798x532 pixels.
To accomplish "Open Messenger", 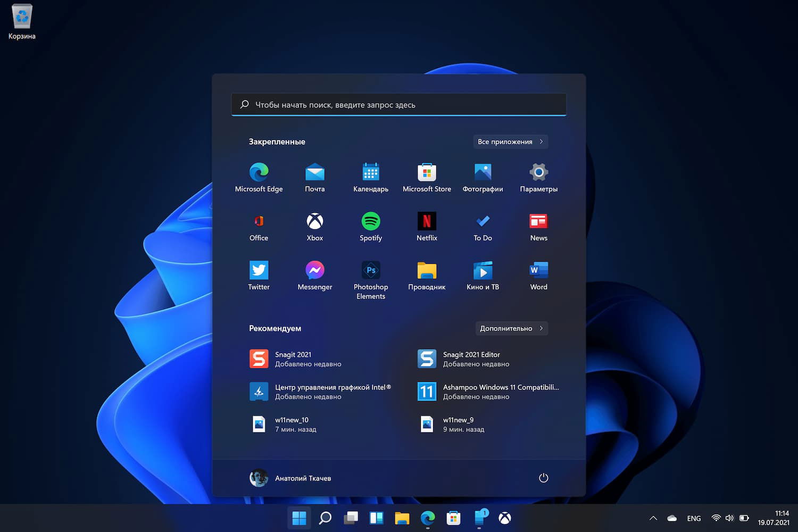I will coord(315,276).
